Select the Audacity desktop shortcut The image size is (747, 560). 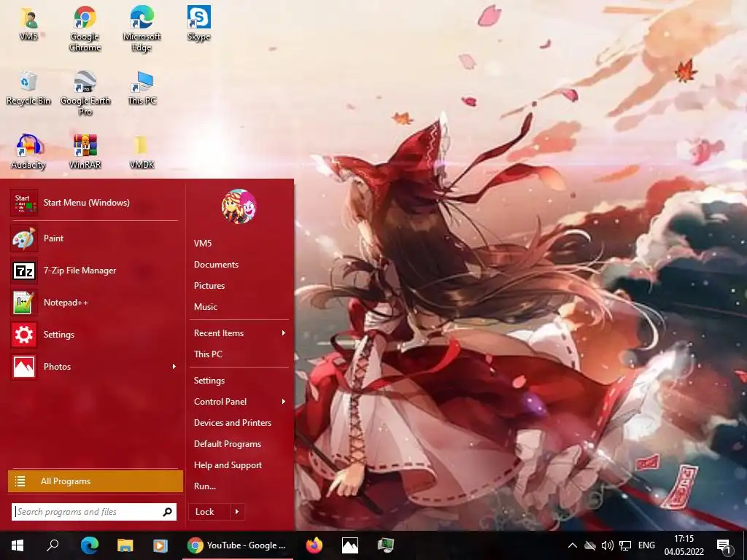pos(28,152)
